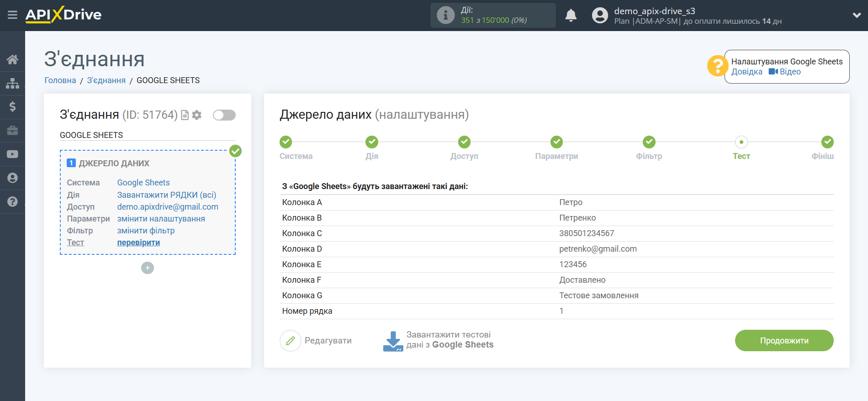Open the info icon next to Дії
The image size is (868, 401).
(x=445, y=15)
